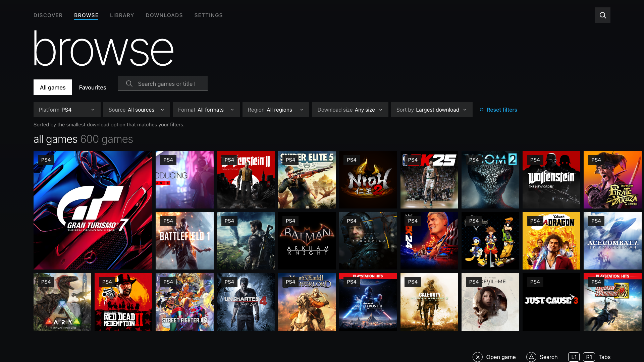Open the Gran Turismo 7 game tile
Screen dimensions: 644x362
[x=93, y=210]
